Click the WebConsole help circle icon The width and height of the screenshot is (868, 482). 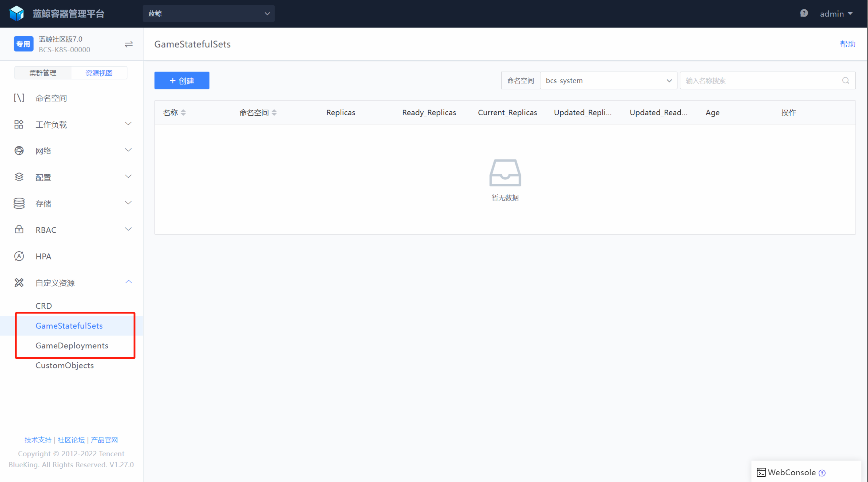[x=822, y=473]
